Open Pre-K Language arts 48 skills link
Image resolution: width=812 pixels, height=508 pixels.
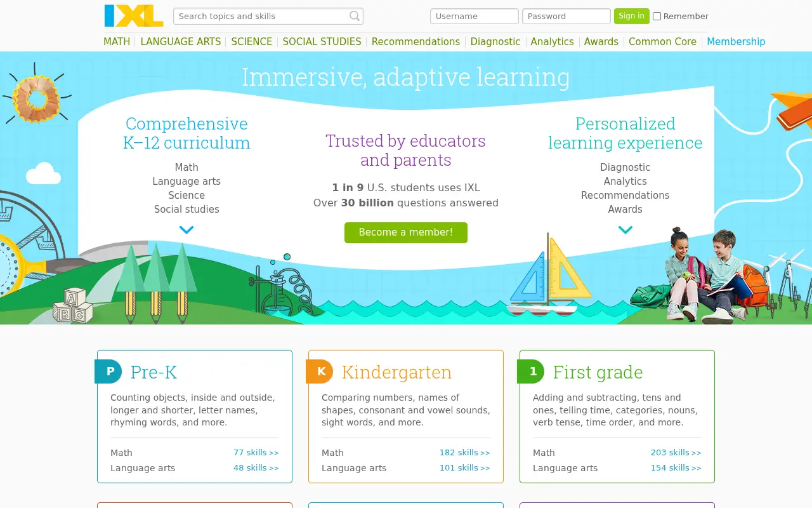point(256,468)
